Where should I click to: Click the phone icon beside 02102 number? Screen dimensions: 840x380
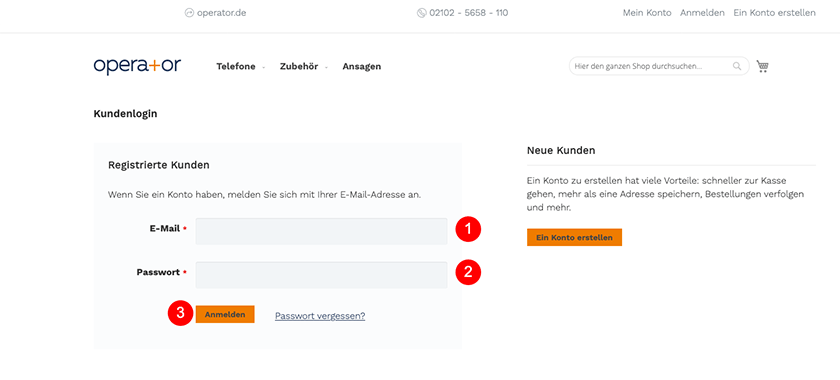(x=422, y=13)
